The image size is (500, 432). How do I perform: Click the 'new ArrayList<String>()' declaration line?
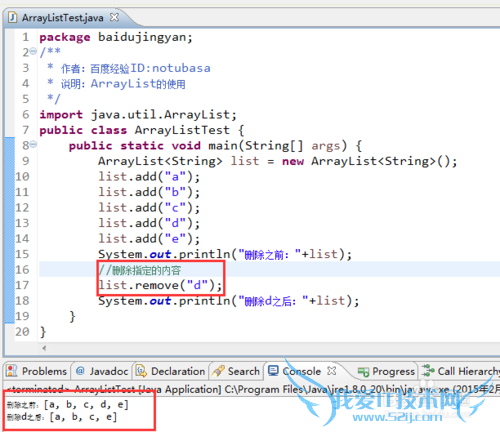coord(277,161)
